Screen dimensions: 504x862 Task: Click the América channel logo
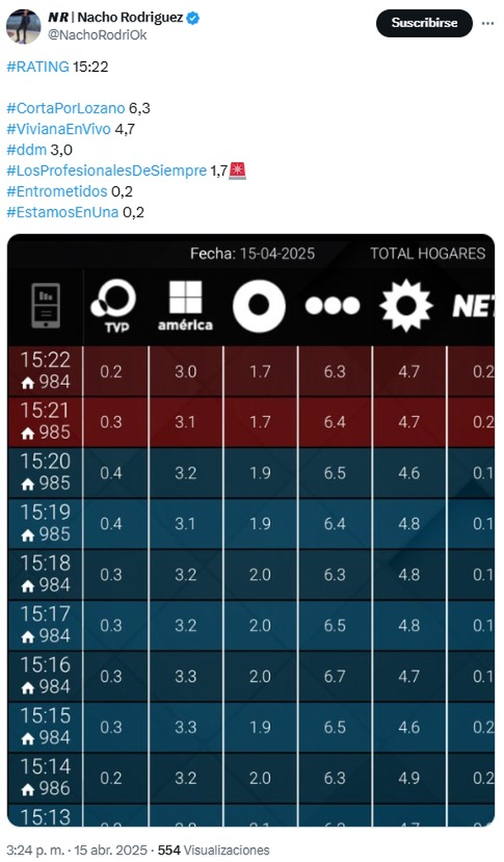(185, 306)
